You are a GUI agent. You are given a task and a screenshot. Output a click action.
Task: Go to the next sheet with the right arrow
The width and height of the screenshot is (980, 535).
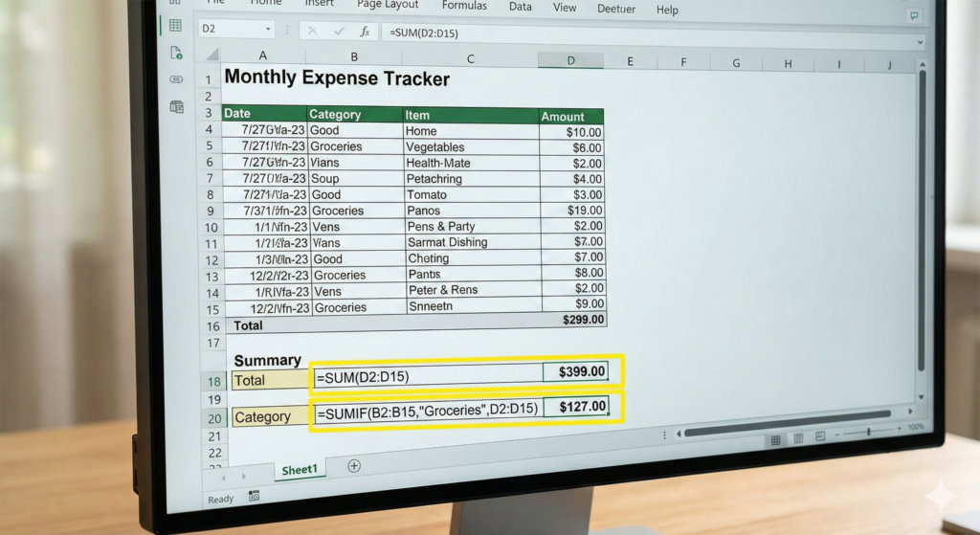point(244,477)
